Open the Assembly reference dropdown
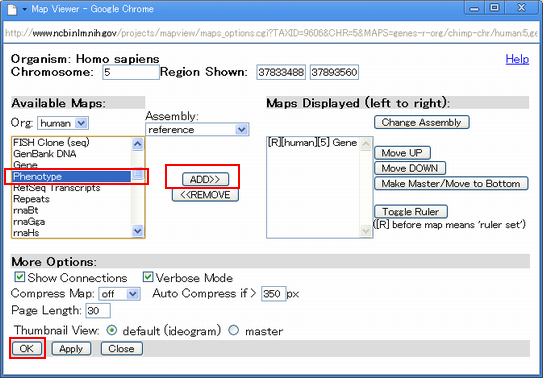Image resolution: width=543 pixels, height=378 pixels. tap(197, 130)
